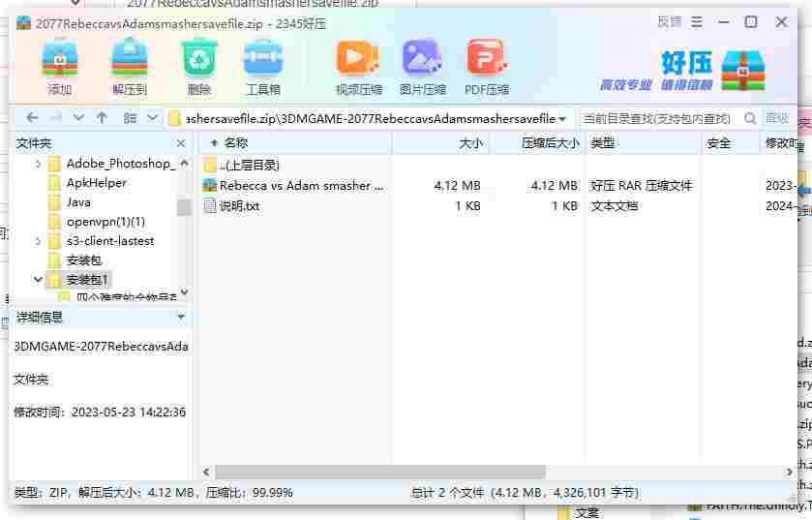Select the Rebecca vs Adam smasher RAR file
Screen dimensions: 812x520
[301, 185]
